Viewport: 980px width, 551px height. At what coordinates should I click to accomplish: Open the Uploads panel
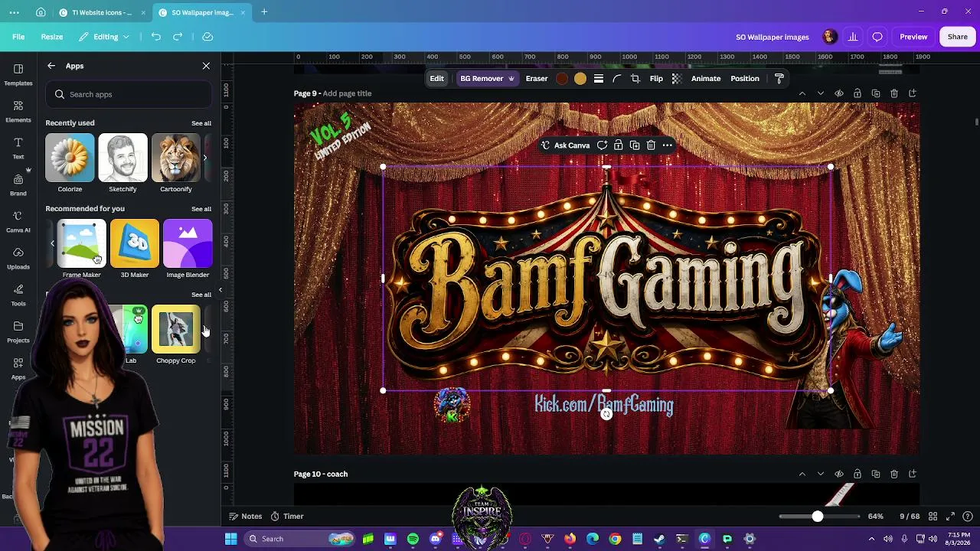point(18,257)
